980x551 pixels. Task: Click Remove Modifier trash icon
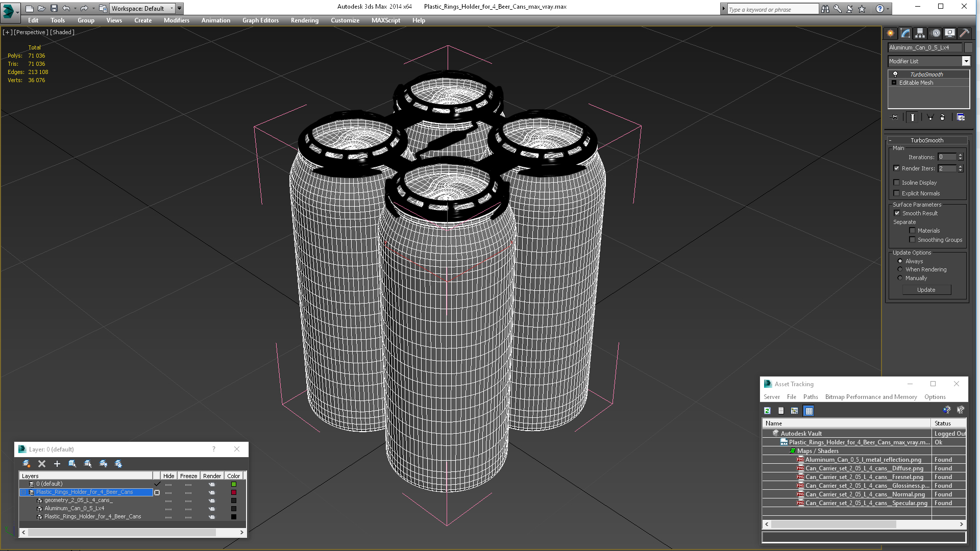(x=943, y=117)
